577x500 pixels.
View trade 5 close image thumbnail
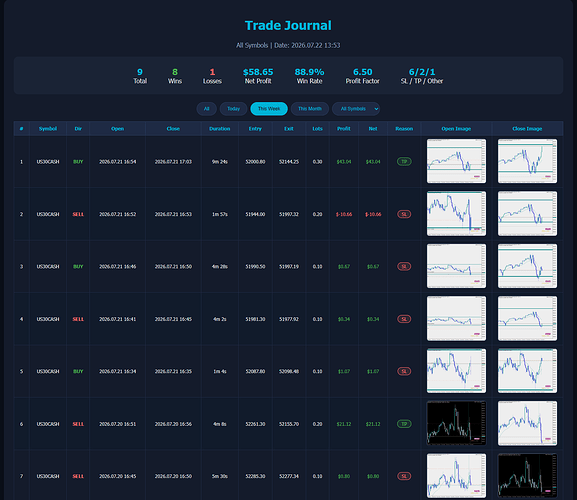(x=527, y=371)
